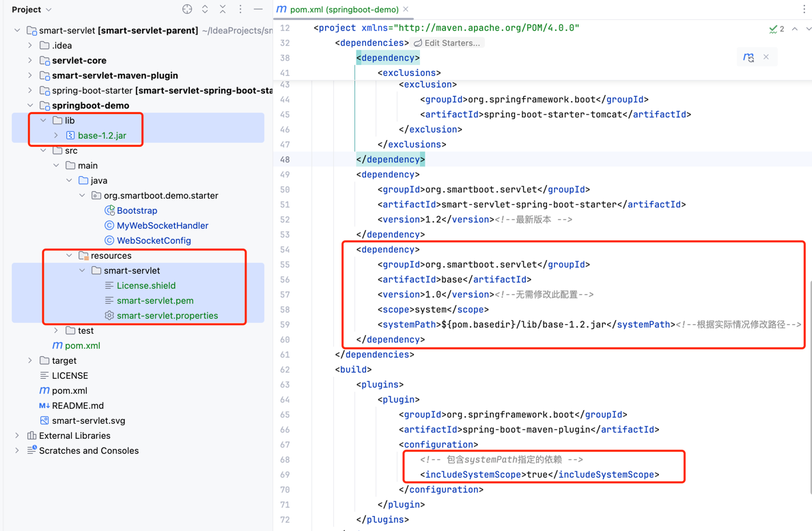The image size is (812, 531).
Task: Click the smart-servlet.properties gear icon
Action: 109,316
